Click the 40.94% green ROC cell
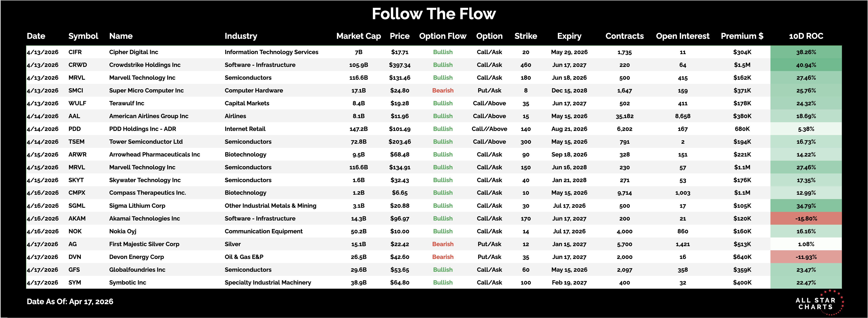 [x=806, y=65]
